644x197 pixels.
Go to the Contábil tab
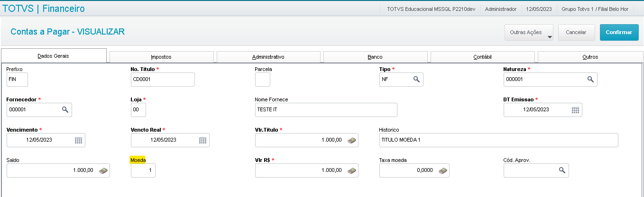(x=482, y=57)
